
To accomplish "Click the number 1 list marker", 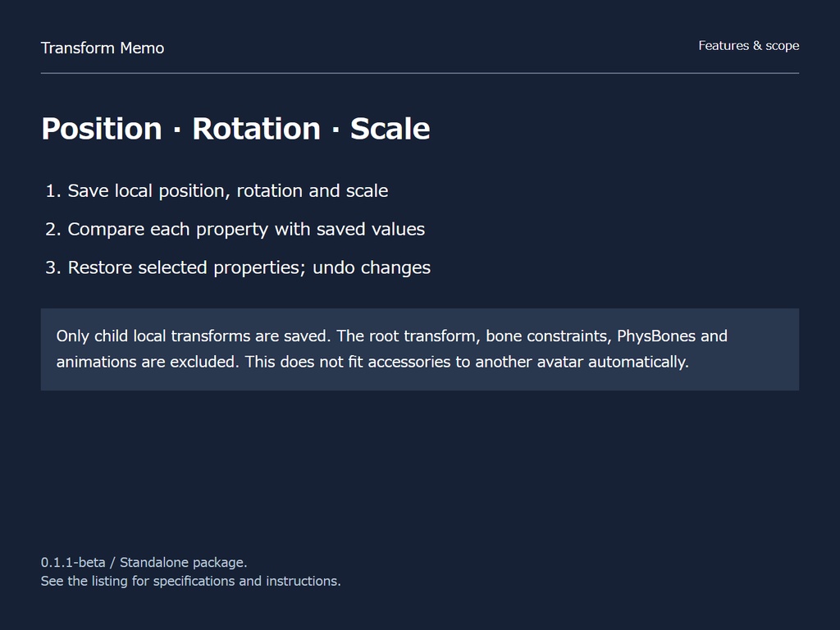I will pos(53,190).
